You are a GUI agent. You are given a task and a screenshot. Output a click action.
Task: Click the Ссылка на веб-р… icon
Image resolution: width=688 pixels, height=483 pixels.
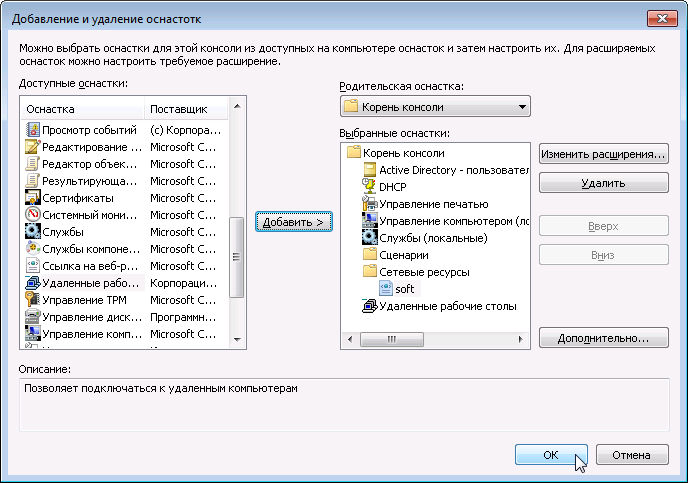coord(32,266)
